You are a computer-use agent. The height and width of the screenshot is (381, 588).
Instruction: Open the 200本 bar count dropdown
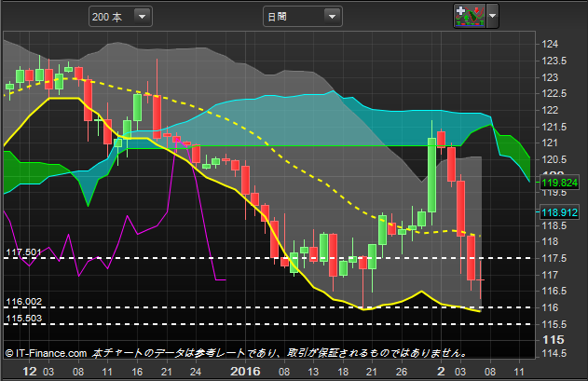(120, 17)
